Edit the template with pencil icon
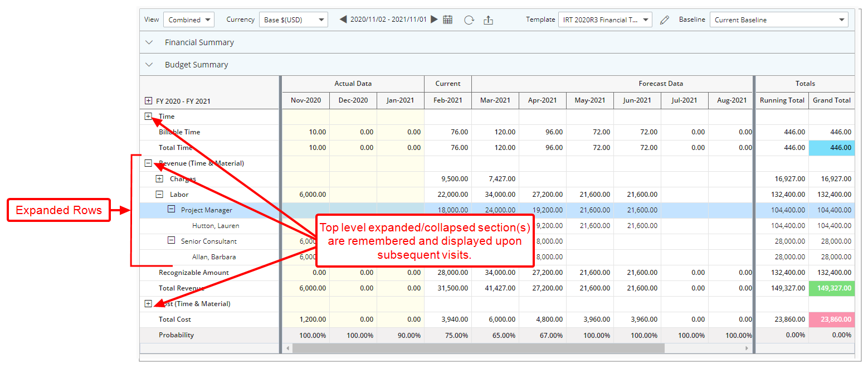Screen dimensions: 868x368 (x=664, y=20)
